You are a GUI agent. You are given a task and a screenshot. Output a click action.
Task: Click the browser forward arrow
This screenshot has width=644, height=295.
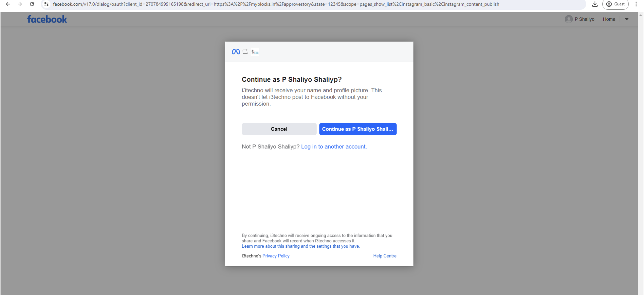pyautogui.click(x=20, y=4)
